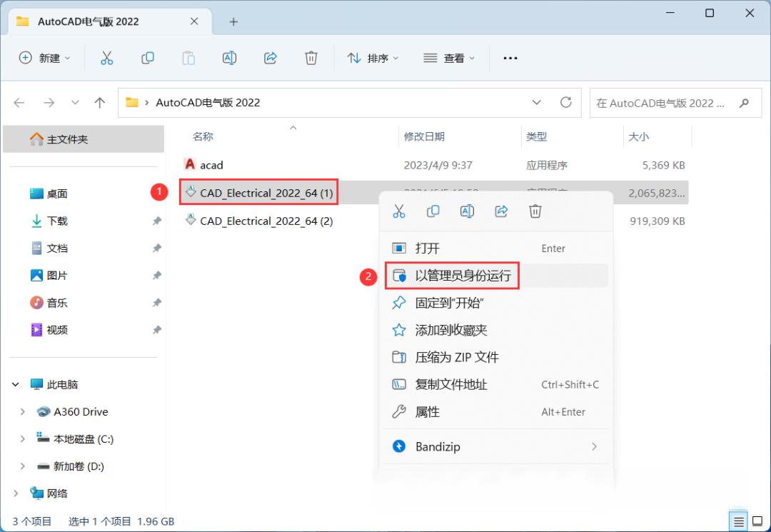The width and height of the screenshot is (771, 532).
Task: Open the 排序 sort dropdown
Action: tap(372, 58)
